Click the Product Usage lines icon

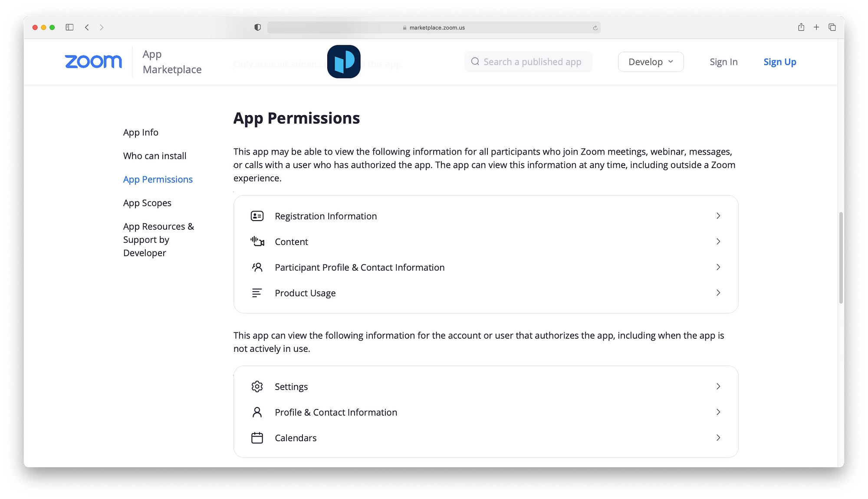(x=257, y=293)
